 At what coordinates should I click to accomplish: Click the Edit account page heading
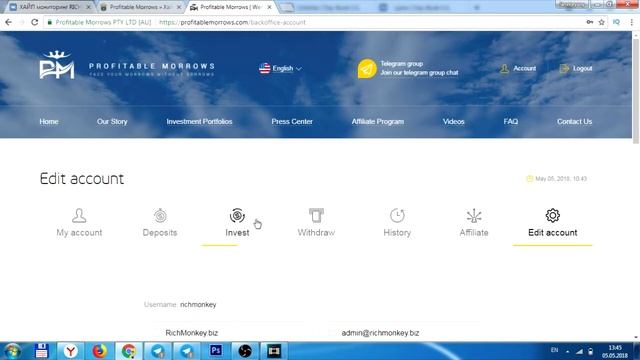pos(82,179)
